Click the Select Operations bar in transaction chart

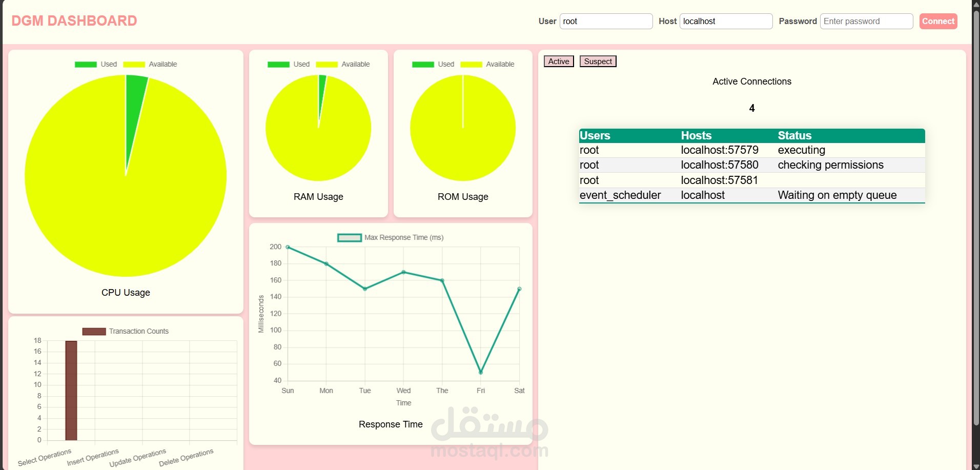[x=71, y=391]
